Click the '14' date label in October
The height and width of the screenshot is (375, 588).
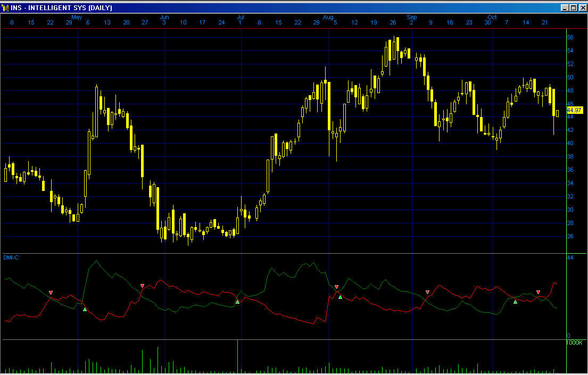tap(526, 22)
